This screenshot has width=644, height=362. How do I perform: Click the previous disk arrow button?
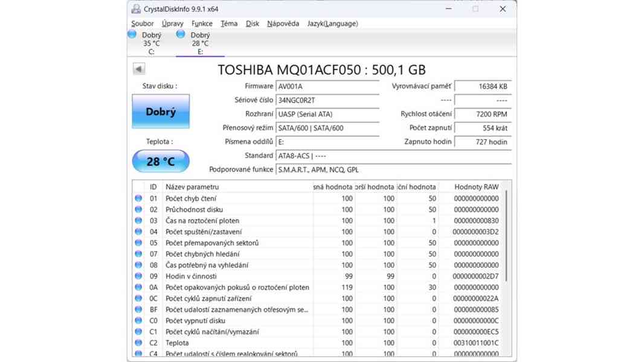point(139,69)
